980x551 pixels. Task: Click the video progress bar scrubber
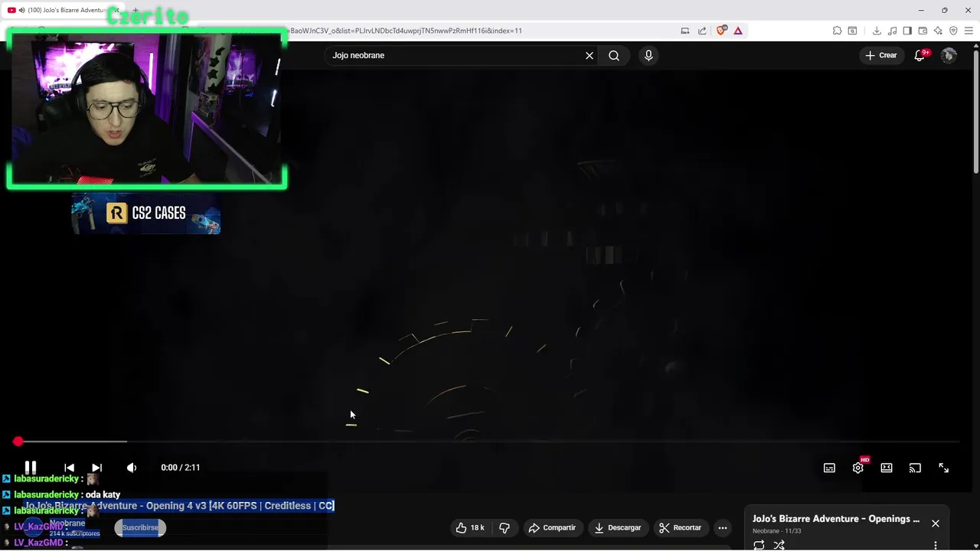pyautogui.click(x=18, y=442)
